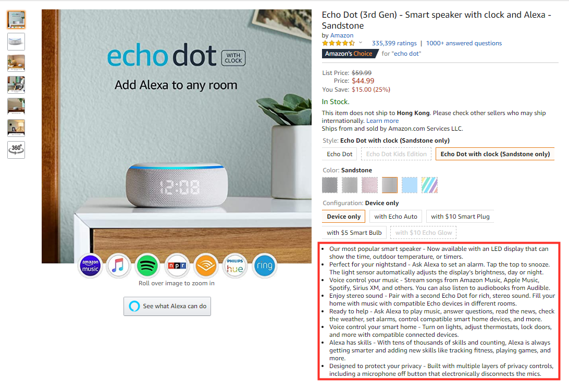Click the Amazon Music icon
The height and width of the screenshot is (392, 569).
[x=90, y=266]
